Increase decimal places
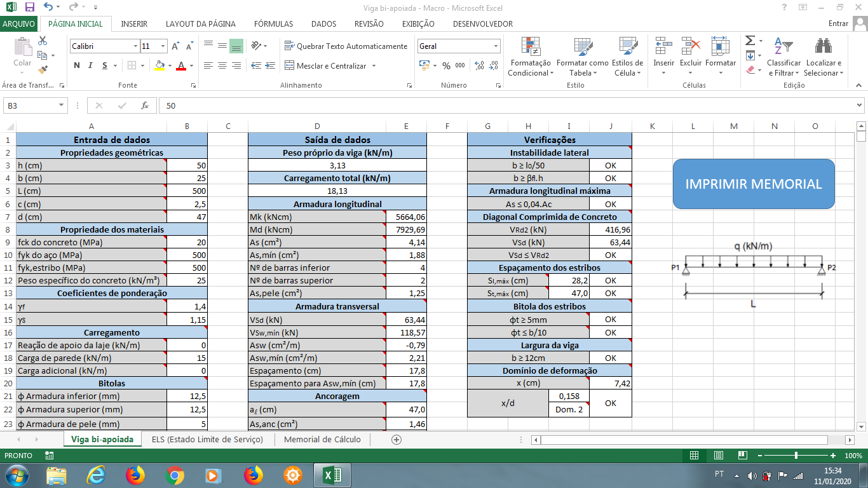 point(479,65)
